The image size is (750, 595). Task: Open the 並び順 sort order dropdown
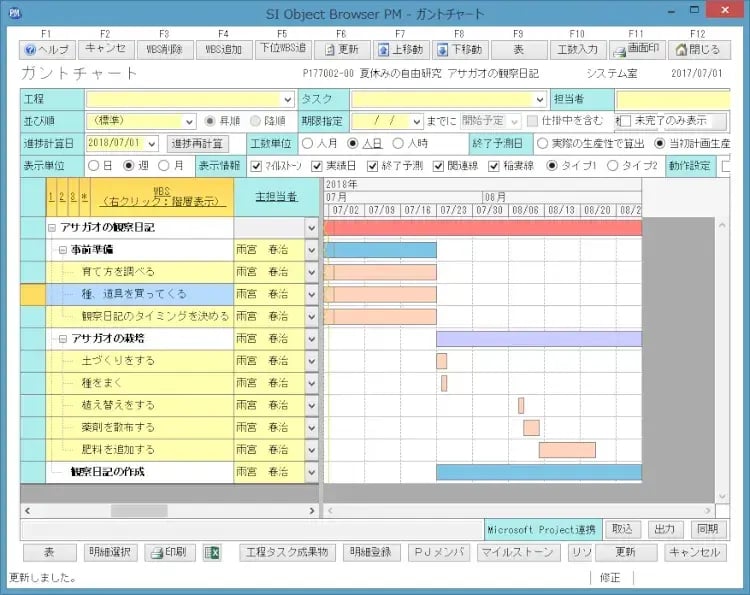pos(187,121)
